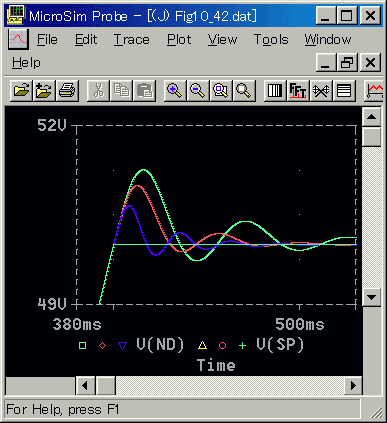The height and width of the screenshot is (423, 387).
Task: Open a data file with the folder icon
Action: click(21, 90)
